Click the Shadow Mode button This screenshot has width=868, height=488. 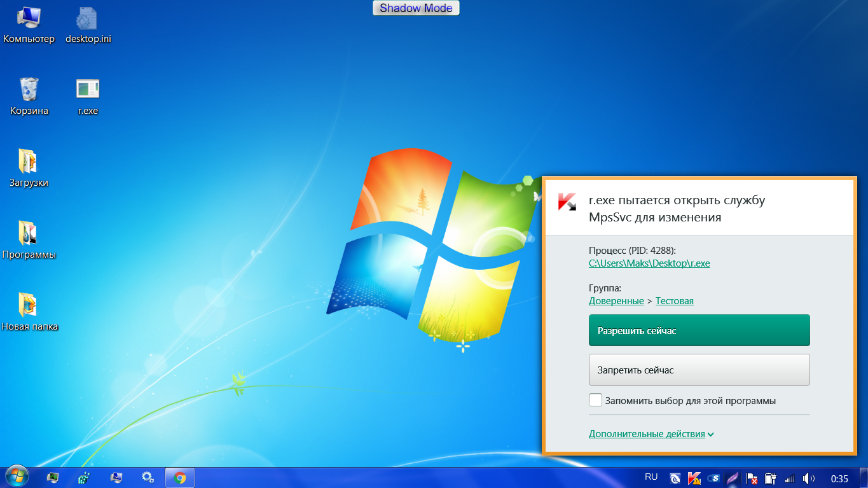[416, 8]
